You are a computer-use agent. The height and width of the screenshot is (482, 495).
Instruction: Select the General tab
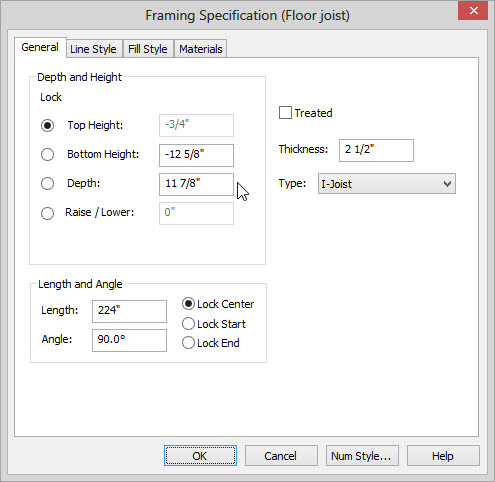40,47
